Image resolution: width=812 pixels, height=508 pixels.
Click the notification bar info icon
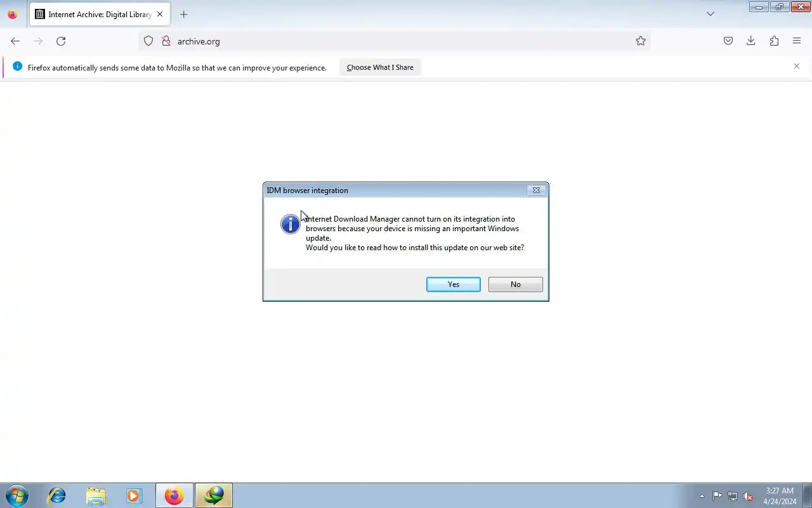point(17,67)
